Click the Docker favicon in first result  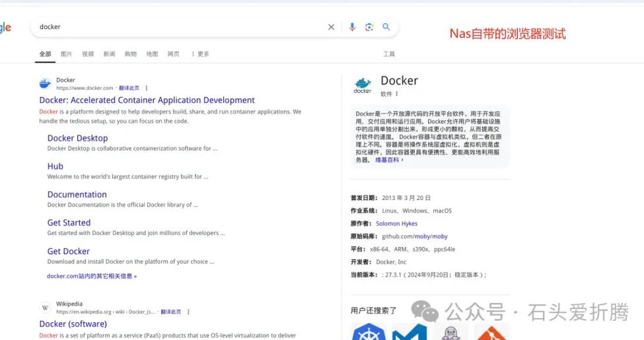[x=45, y=83]
